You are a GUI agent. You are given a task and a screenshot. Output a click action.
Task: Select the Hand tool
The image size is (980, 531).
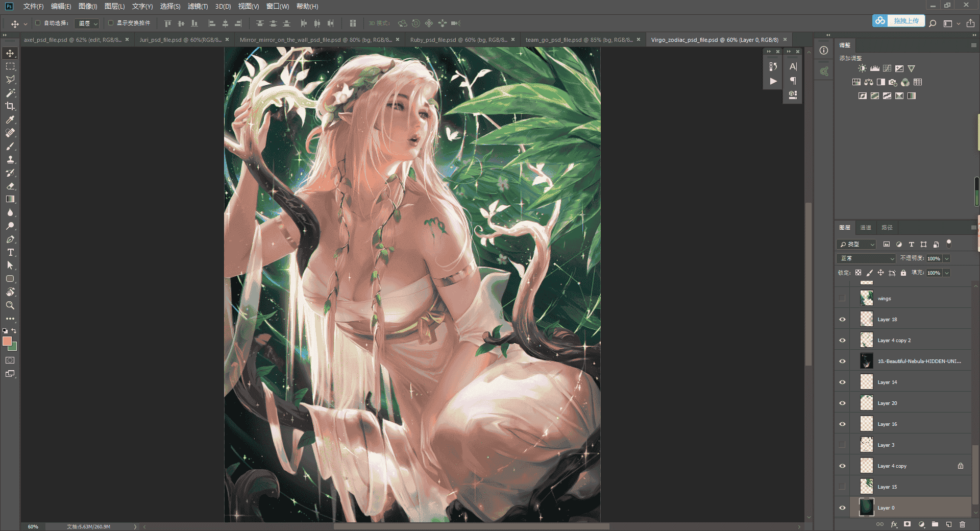pos(10,292)
